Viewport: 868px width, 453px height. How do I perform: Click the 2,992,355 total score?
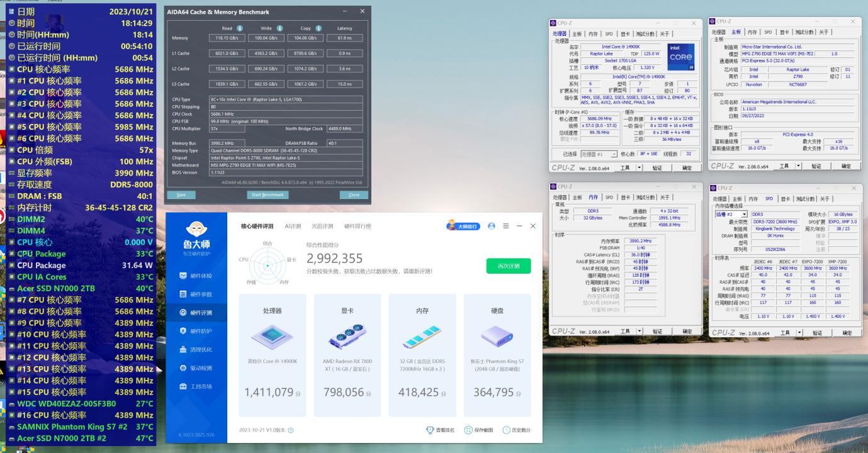pyautogui.click(x=334, y=259)
